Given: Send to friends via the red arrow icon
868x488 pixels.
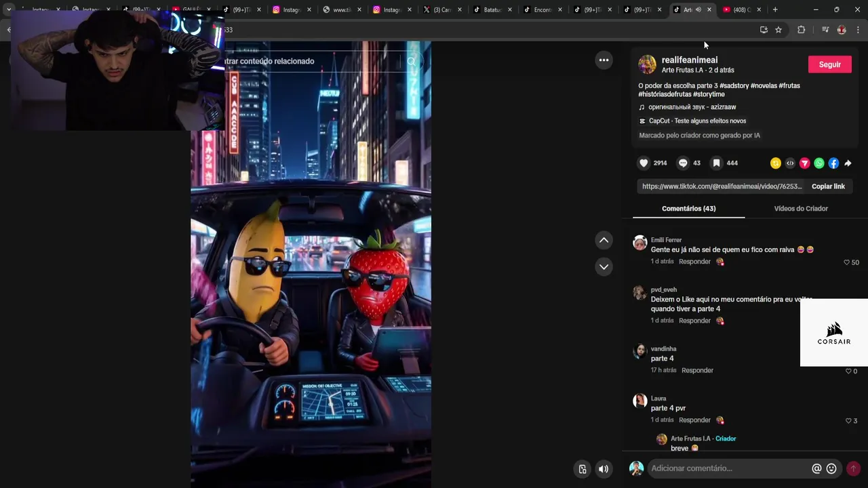Looking at the screenshot, I should coord(804,163).
